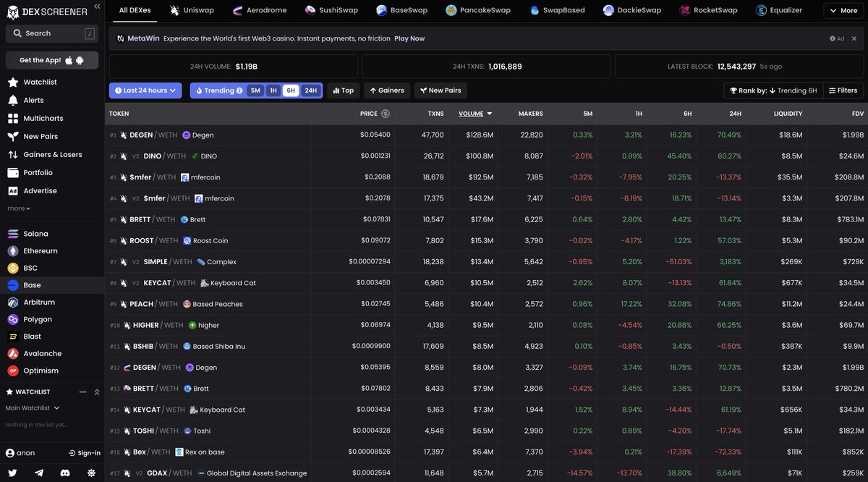The width and height of the screenshot is (868, 482).
Task: Select the 5M trending timeframe
Action: 255,90
